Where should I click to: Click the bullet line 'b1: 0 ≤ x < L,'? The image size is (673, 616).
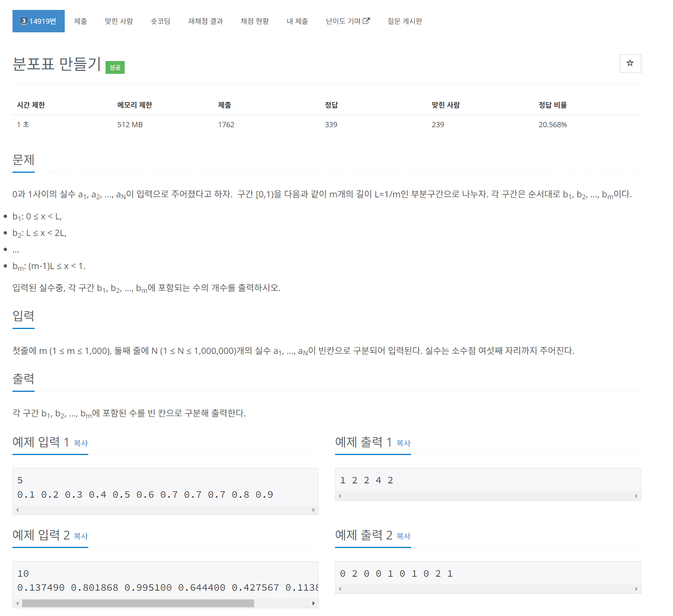click(x=37, y=217)
